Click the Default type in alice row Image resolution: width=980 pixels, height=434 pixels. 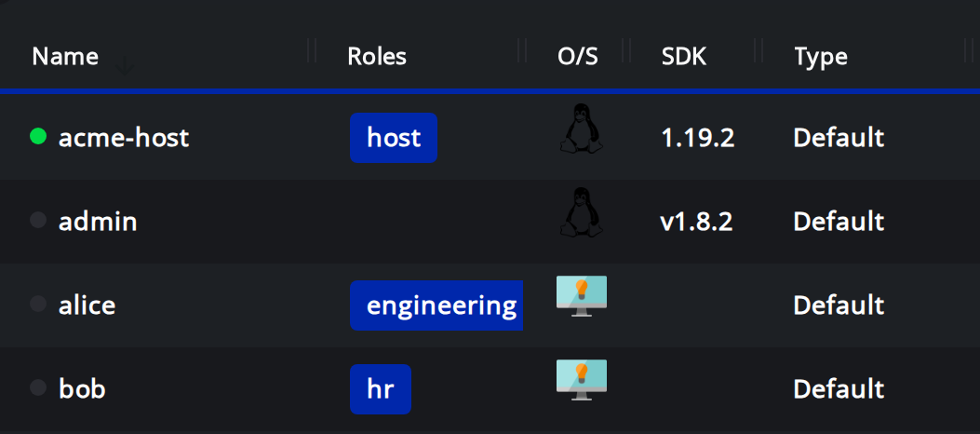pos(839,305)
